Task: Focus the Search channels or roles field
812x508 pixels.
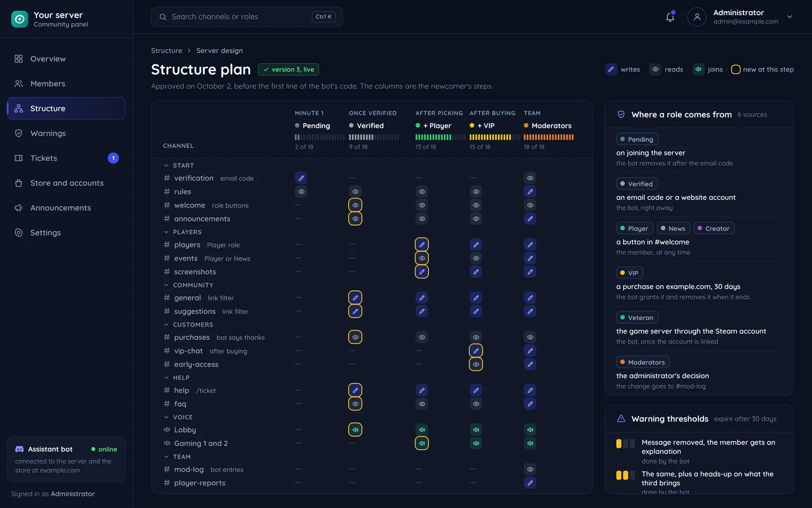Action: [247, 17]
